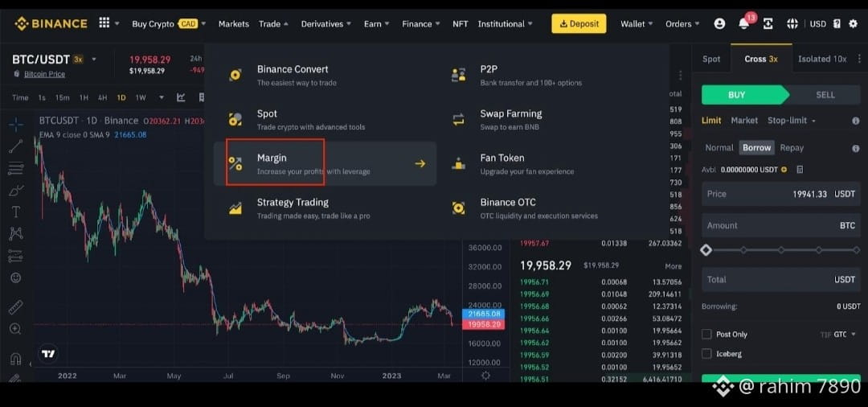Screen dimensions: 868x407
Task: Click the plus icon to transfer USDT
Action: coord(784,170)
